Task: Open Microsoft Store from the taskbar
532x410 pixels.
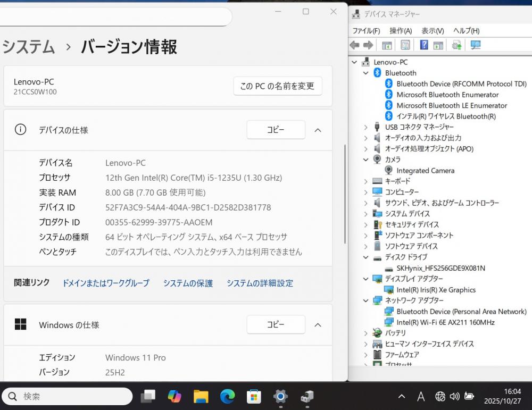Action: [x=254, y=396]
